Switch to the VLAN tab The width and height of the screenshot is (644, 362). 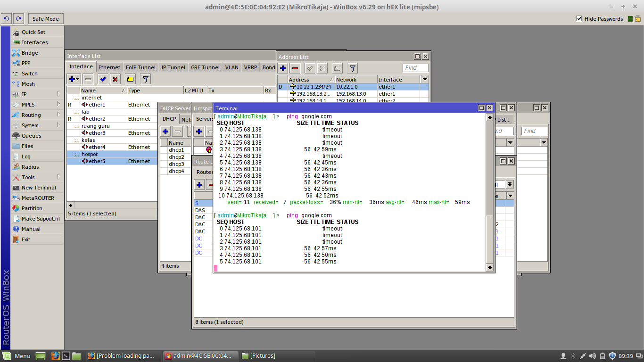(x=231, y=67)
